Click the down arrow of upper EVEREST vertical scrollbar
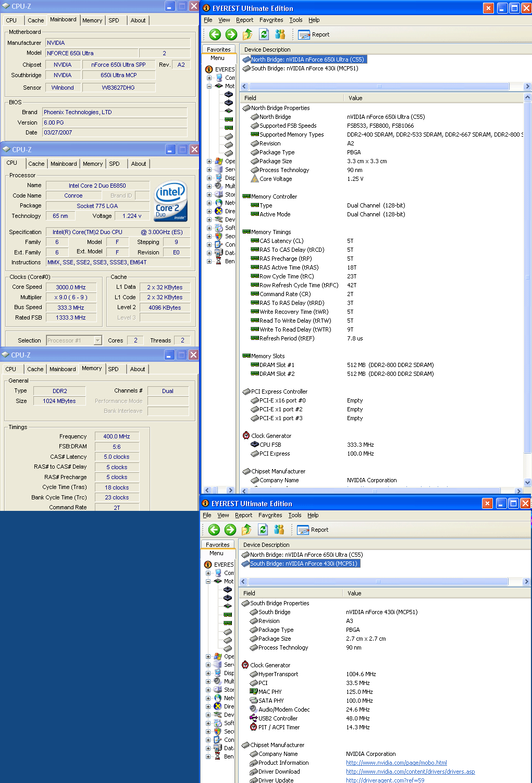 (527, 483)
